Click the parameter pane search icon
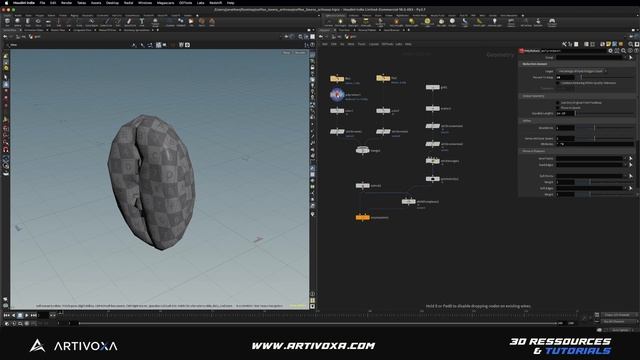The height and width of the screenshot is (360, 640). [x=623, y=51]
